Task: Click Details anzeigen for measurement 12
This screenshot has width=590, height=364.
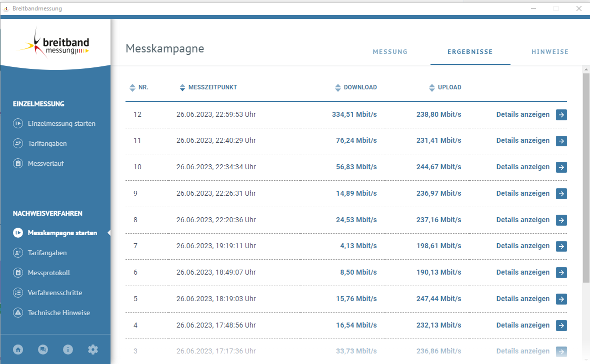Action: coord(523,114)
